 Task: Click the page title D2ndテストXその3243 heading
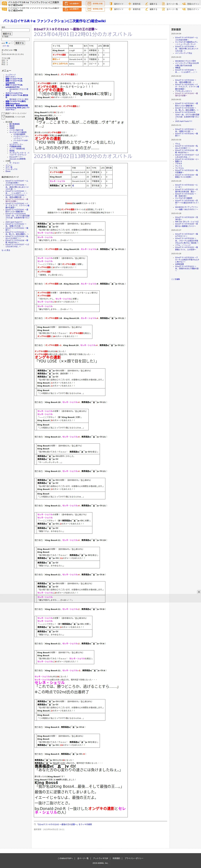click(65, 29)
